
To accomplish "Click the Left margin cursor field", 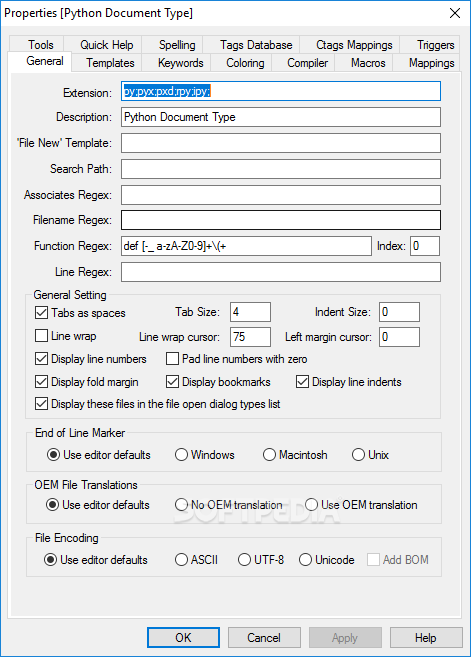I will [x=399, y=337].
